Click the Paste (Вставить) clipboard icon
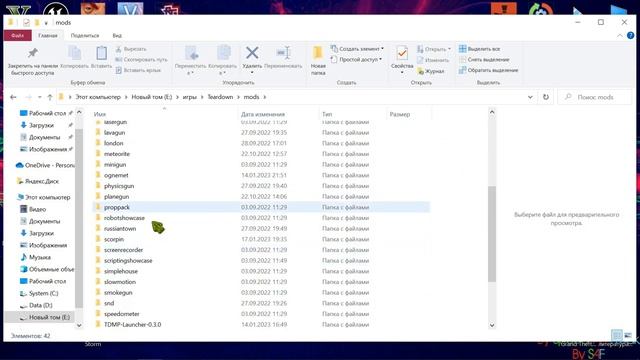The width and height of the screenshot is (640, 360). point(101,57)
